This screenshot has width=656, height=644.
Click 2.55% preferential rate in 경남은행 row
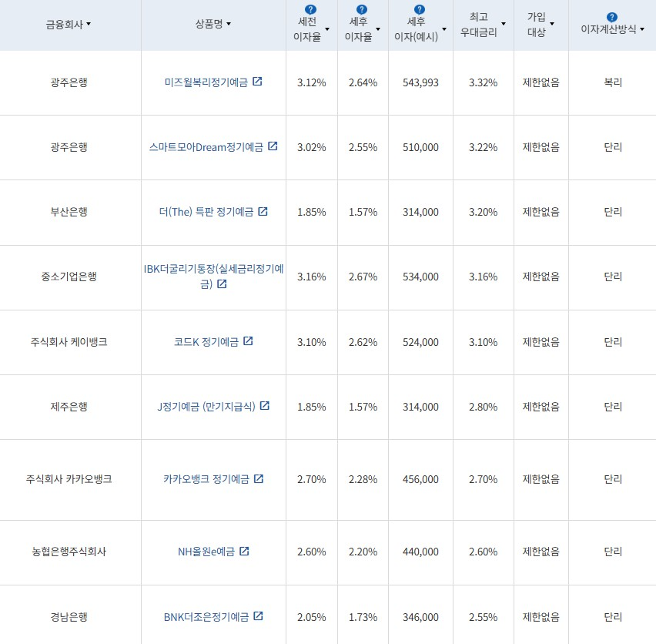pyautogui.click(x=484, y=617)
